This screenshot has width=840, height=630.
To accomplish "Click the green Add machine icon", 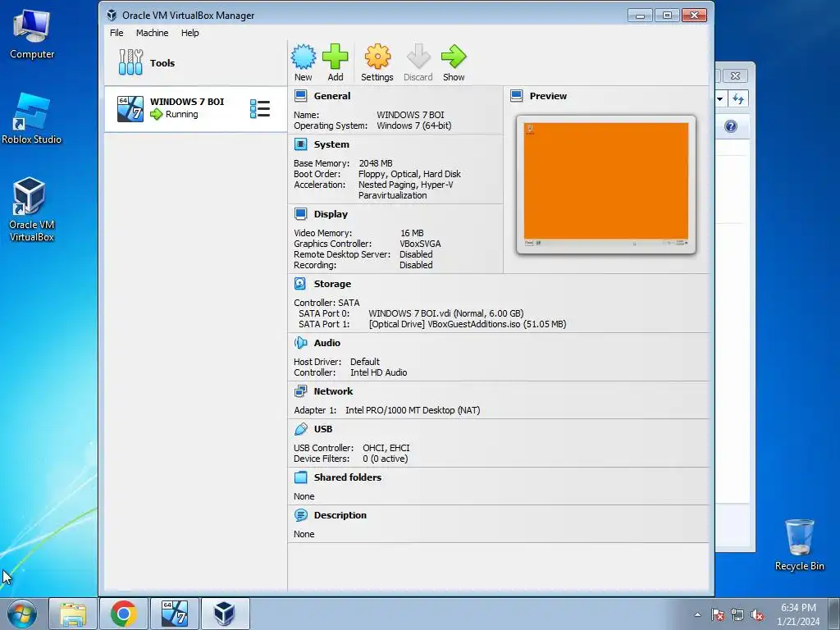I will (x=336, y=57).
